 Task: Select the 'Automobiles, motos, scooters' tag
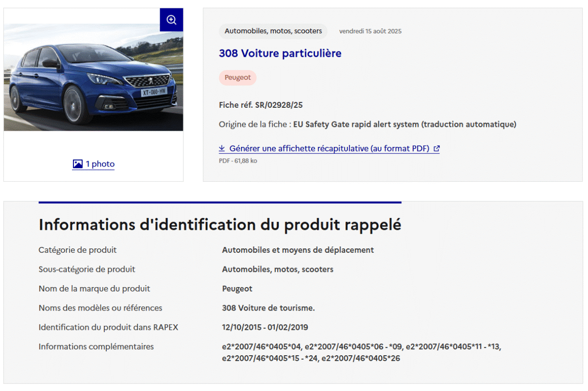point(273,31)
